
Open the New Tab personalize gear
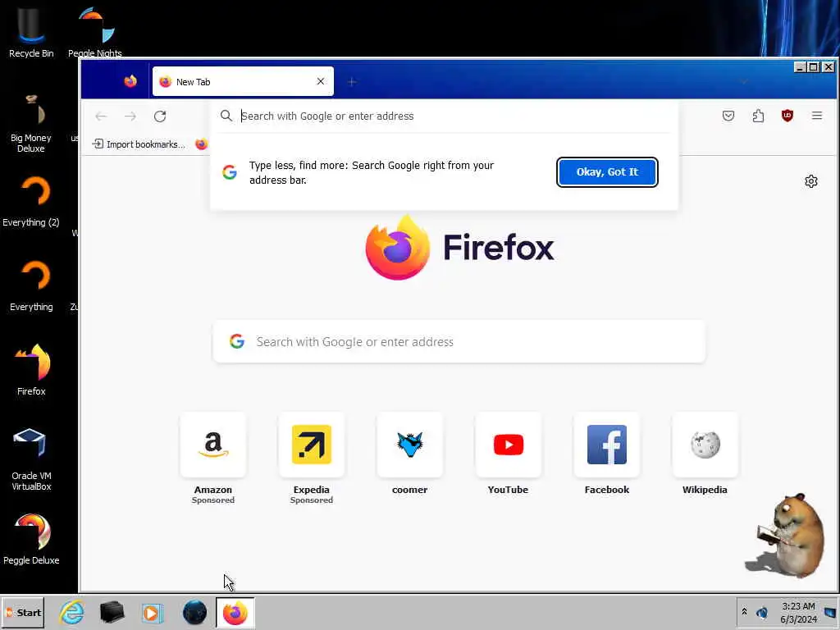pos(811,181)
